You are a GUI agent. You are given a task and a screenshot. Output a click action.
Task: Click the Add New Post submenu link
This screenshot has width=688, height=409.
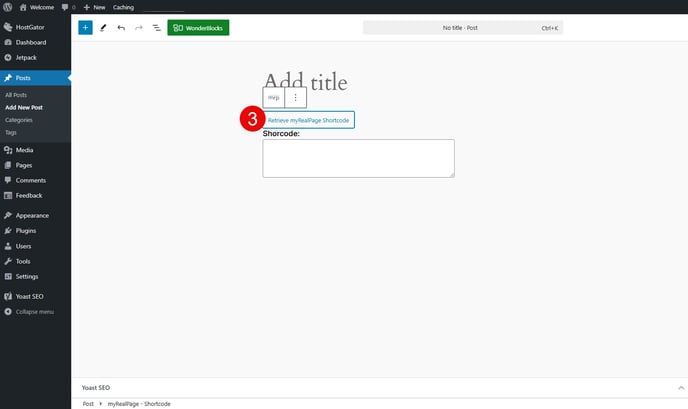[24, 108]
